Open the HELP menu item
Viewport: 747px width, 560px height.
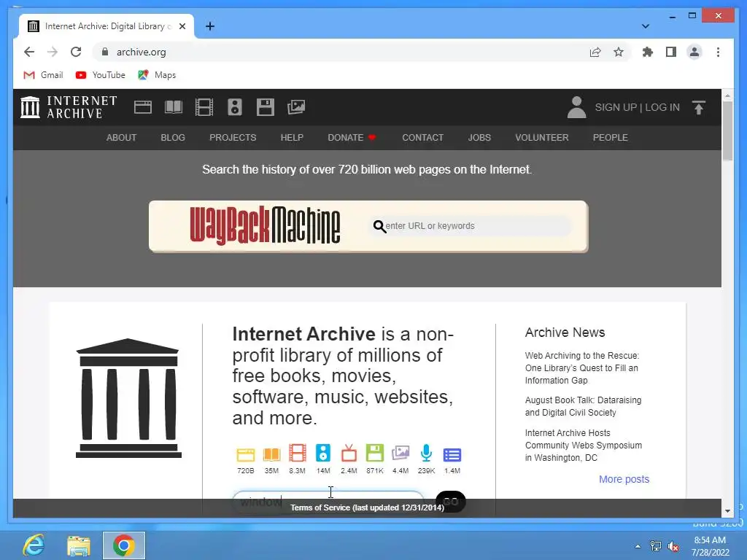[292, 138]
